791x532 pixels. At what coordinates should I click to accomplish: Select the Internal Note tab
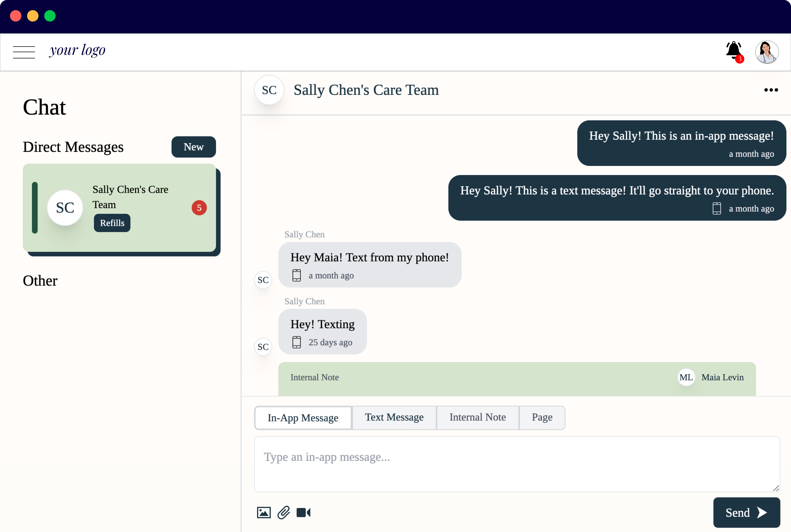tap(477, 417)
